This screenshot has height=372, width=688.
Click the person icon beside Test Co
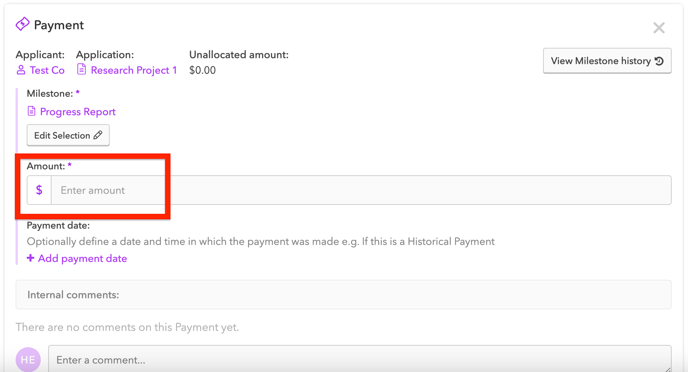[x=21, y=70]
